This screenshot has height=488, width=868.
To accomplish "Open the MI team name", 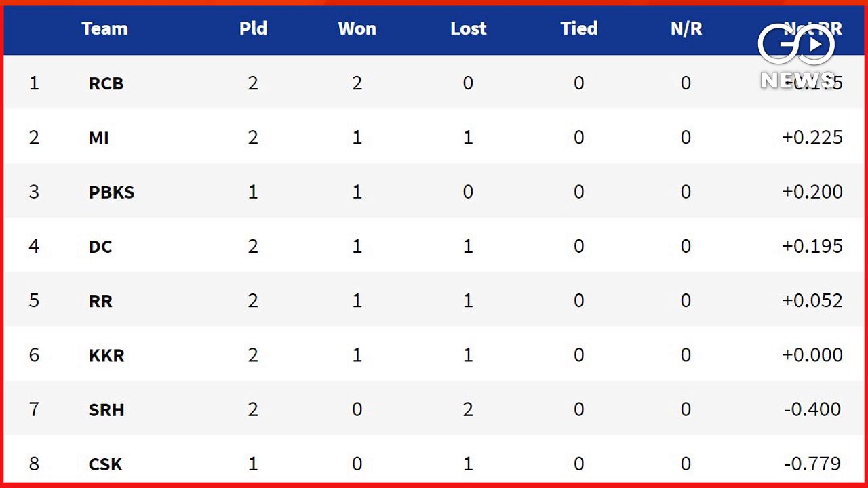I will pyautogui.click(x=99, y=138).
